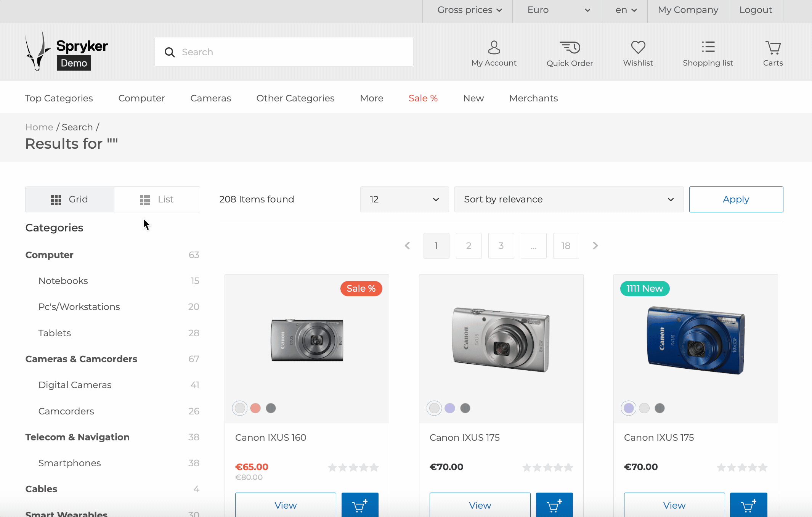Image resolution: width=812 pixels, height=517 pixels.
Task: Click the Apply button
Action: pyautogui.click(x=736, y=199)
